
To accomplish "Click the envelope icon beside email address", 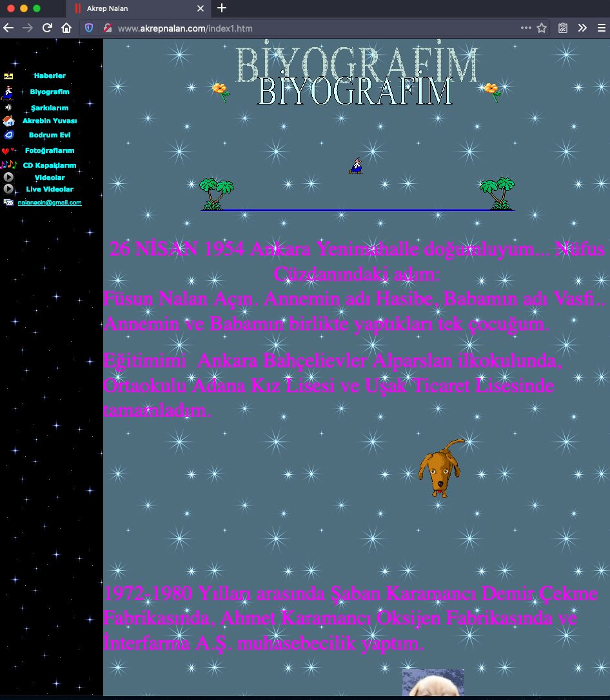I will pos(8,202).
